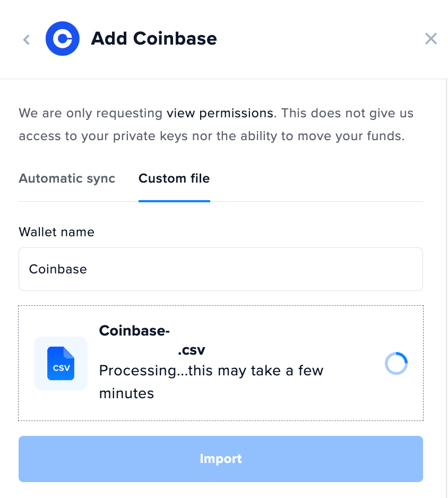Image resolution: width=448 pixels, height=498 pixels.
Task: Click the circular loading spinner
Action: pyautogui.click(x=396, y=363)
